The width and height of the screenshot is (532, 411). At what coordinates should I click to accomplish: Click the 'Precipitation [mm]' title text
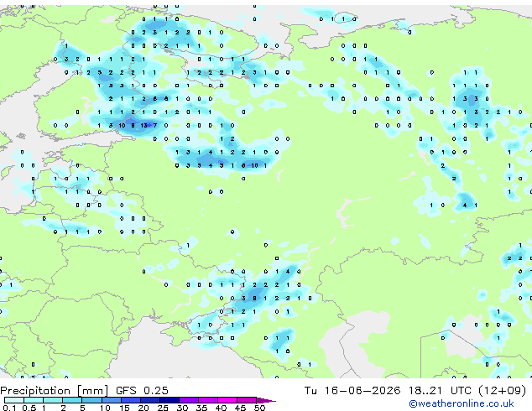(x=55, y=391)
